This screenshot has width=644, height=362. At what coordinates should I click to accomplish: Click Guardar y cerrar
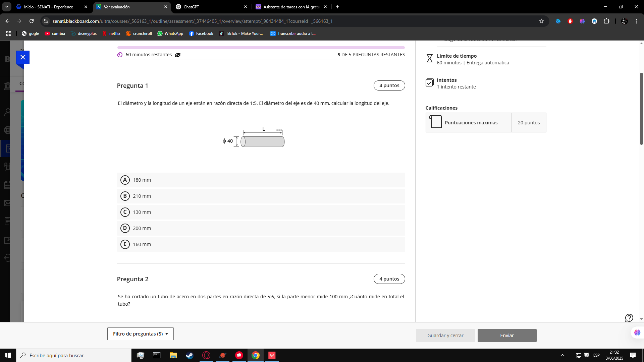[445, 335]
